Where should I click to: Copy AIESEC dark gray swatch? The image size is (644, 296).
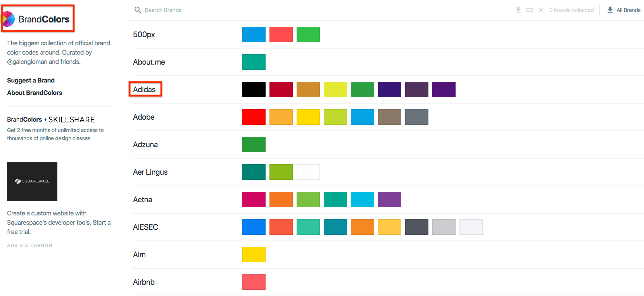(x=417, y=227)
